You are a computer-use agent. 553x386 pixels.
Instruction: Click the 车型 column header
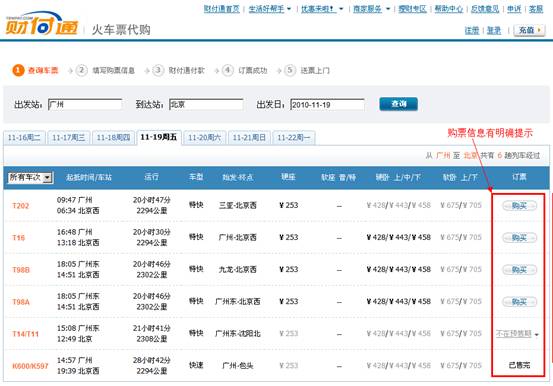click(196, 177)
